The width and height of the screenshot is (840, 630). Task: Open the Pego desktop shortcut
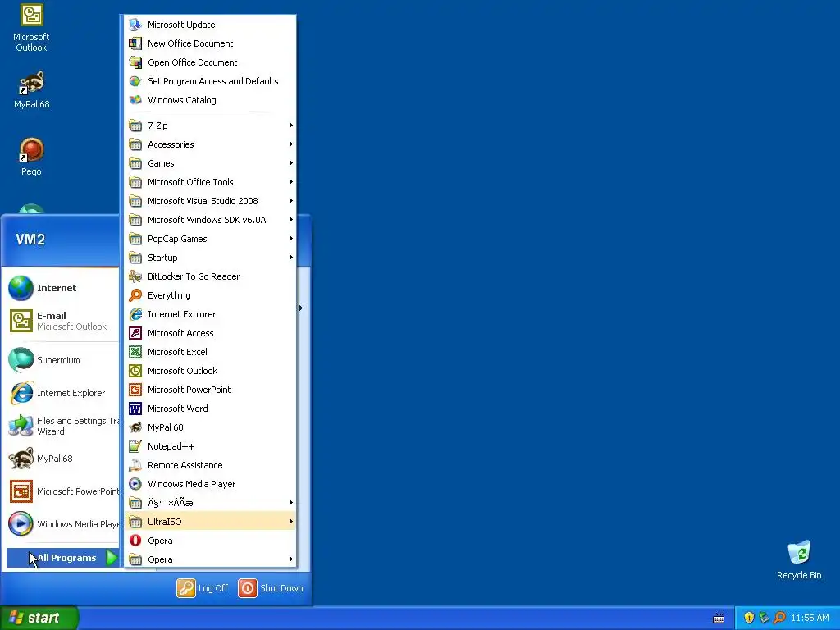coord(31,157)
